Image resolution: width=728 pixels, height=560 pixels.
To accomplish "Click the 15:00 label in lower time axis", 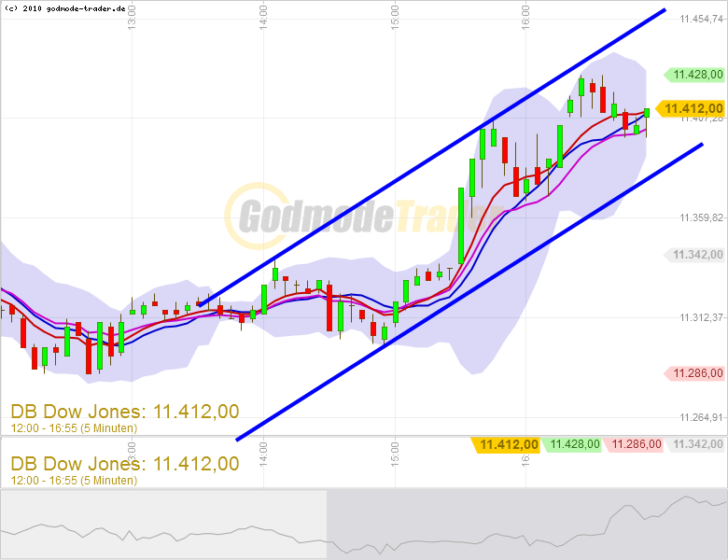I will coord(395,454).
